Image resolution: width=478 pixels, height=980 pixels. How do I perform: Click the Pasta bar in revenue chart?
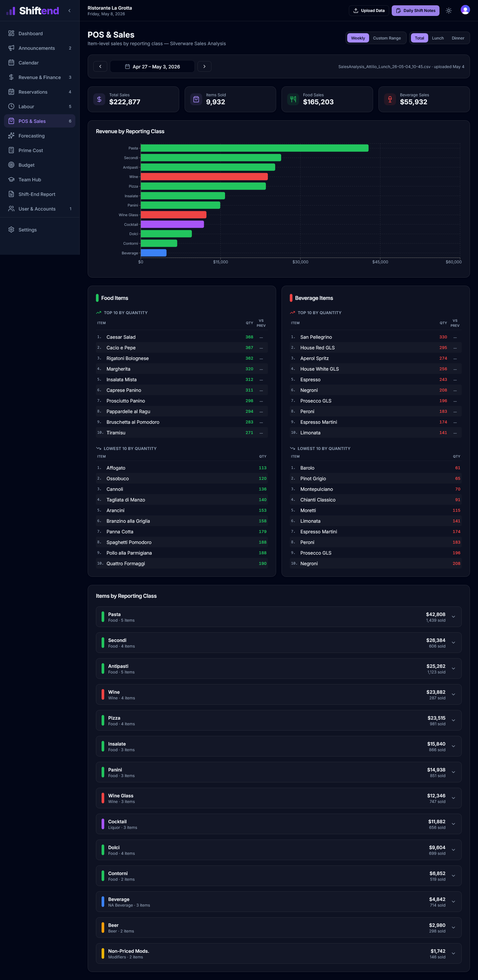[x=254, y=148]
